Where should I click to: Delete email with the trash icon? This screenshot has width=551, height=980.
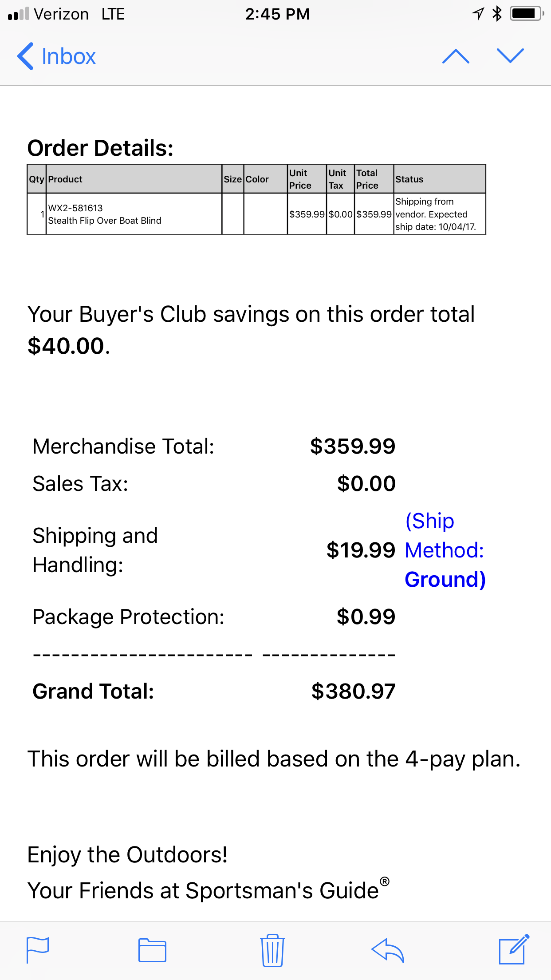pyautogui.click(x=272, y=950)
